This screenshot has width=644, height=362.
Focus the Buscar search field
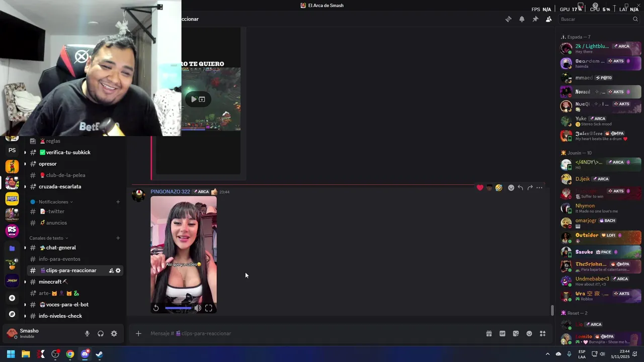click(x=599, y=19)
